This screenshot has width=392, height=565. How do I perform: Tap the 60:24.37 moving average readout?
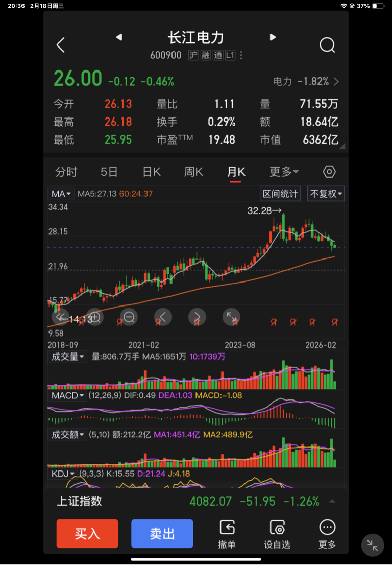[136, 194]
